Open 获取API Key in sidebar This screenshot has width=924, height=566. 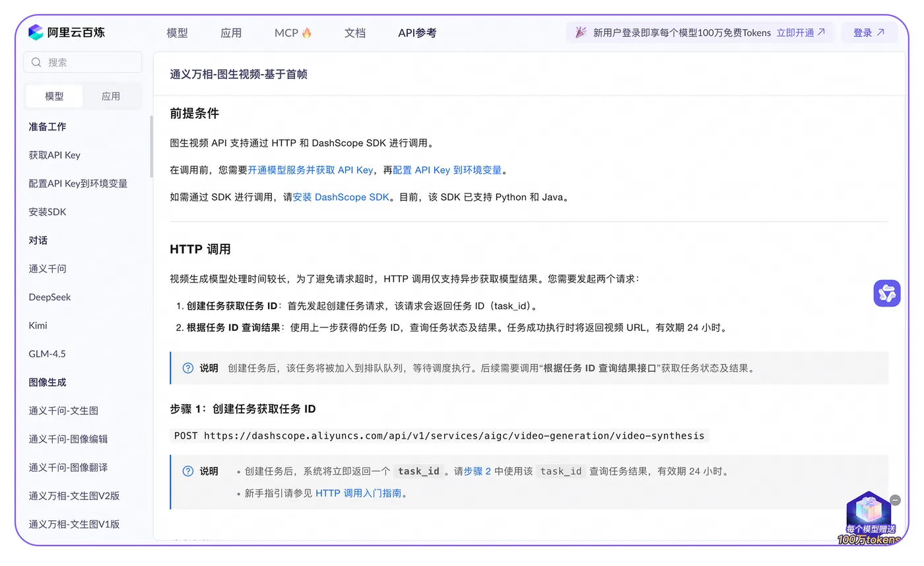coord(55,155)
